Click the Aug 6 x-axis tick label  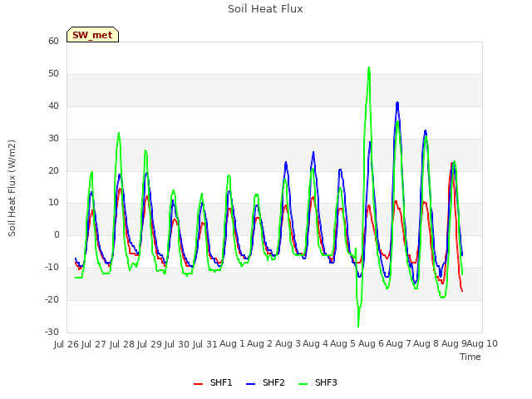click(371, 343)
